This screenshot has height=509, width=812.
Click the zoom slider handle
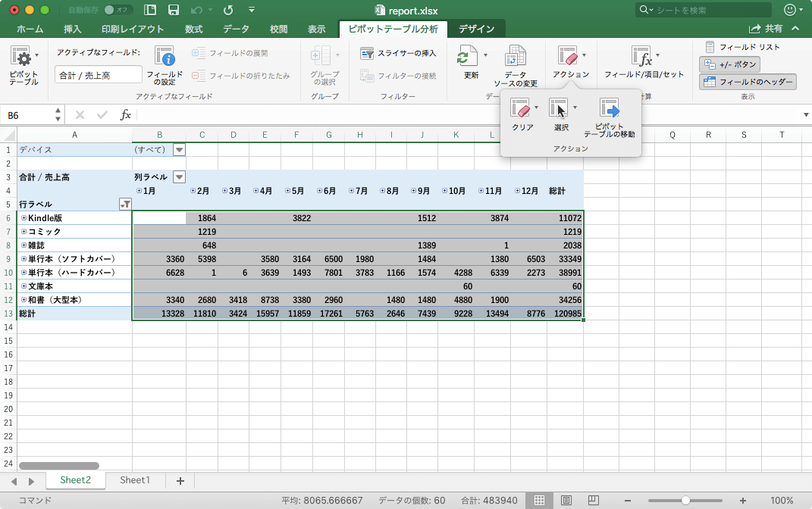point(685,500)
